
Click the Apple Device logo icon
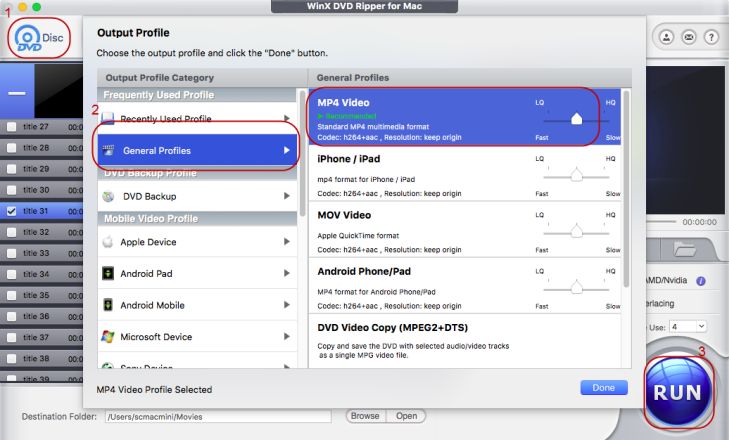click(x=108, y=242)
